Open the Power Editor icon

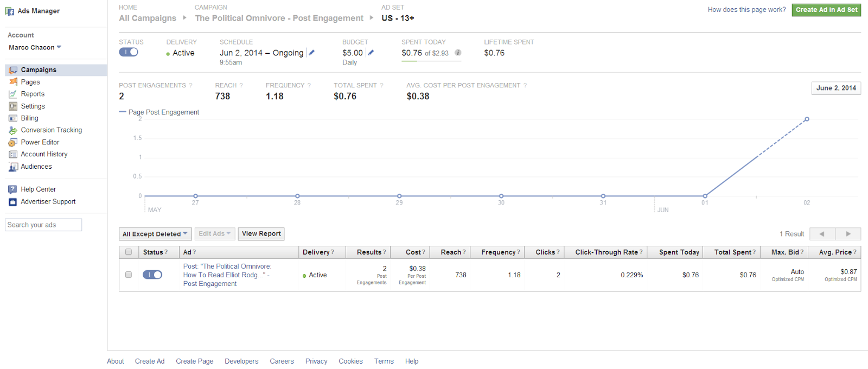(13, 142)
